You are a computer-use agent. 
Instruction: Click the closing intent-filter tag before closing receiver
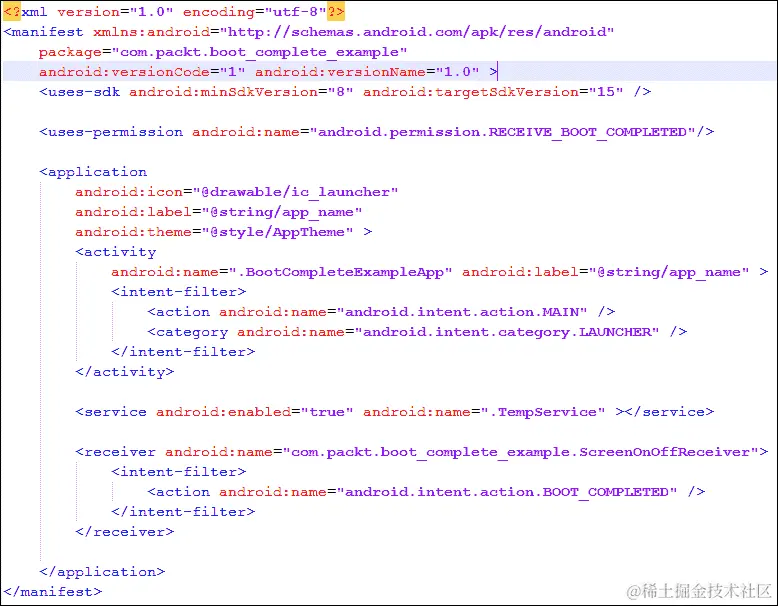tap(183, 512)
